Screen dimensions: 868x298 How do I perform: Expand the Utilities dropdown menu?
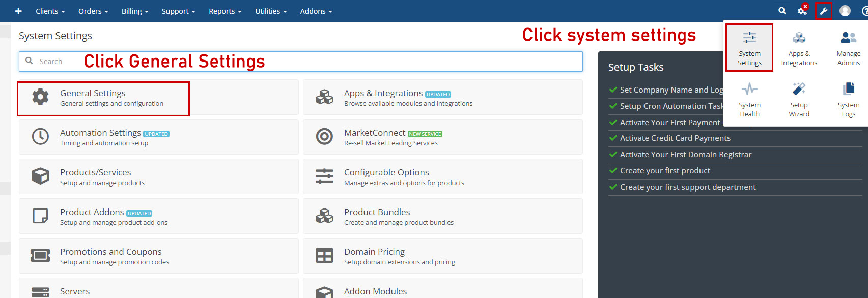tap(271, 11)
